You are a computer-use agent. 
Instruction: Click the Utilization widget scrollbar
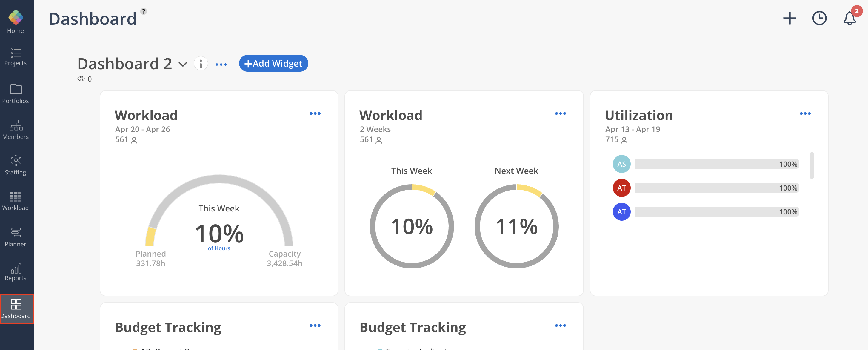click(811, 165)
